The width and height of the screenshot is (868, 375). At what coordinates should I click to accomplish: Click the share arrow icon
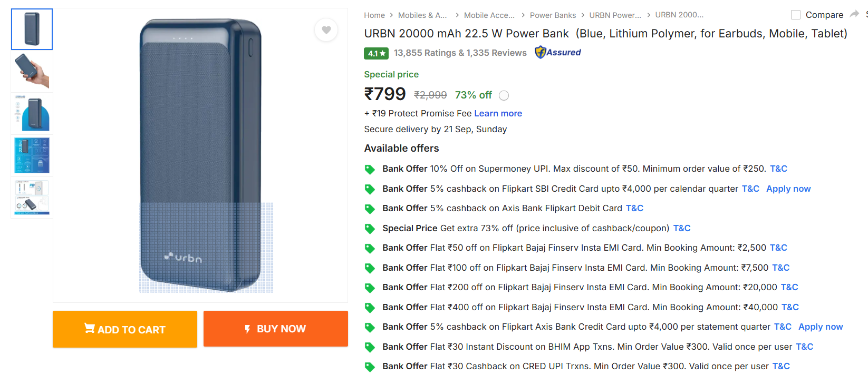point(854,14)
